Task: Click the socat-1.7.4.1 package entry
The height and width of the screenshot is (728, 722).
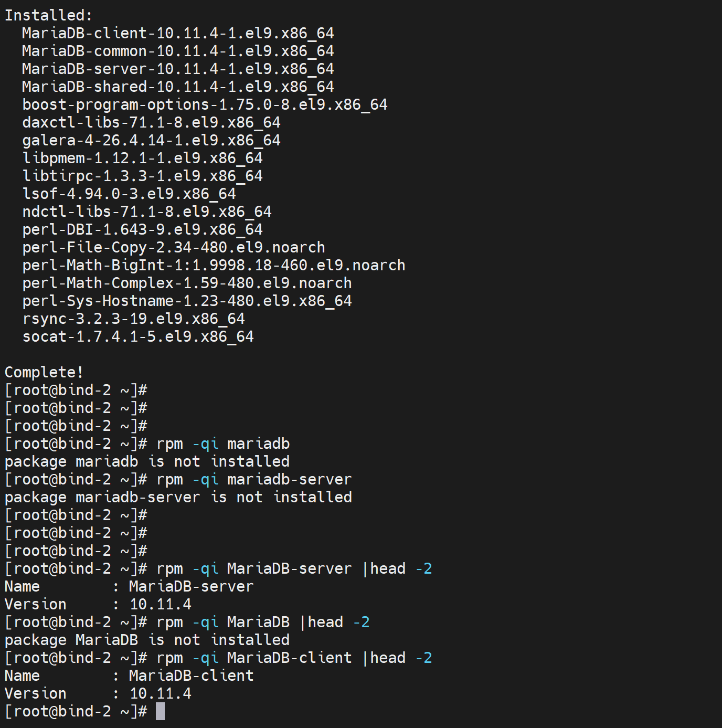Action: [138, 336]
